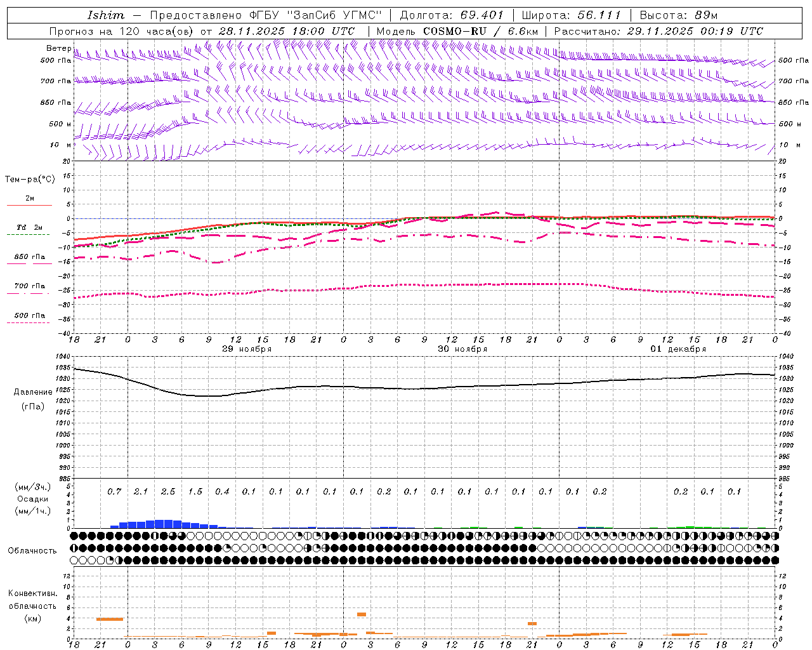The image size is (812, 650).
Task: Select the "Давление" pressure panel label
Action: pos(32,392)
